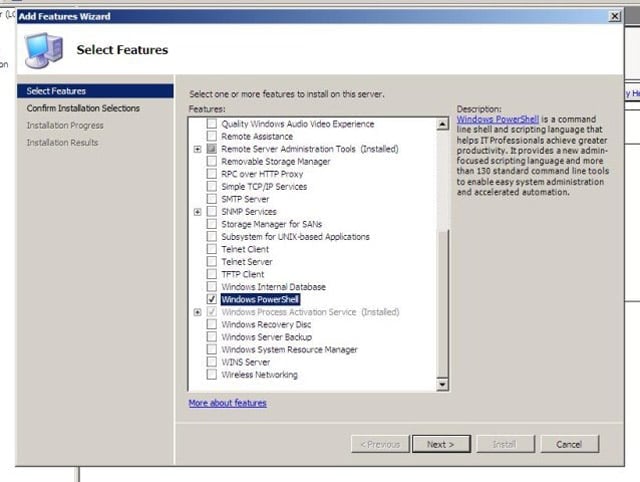Select the Telnet Server feature label
640x482 pixels.
[x=247, y=262]
